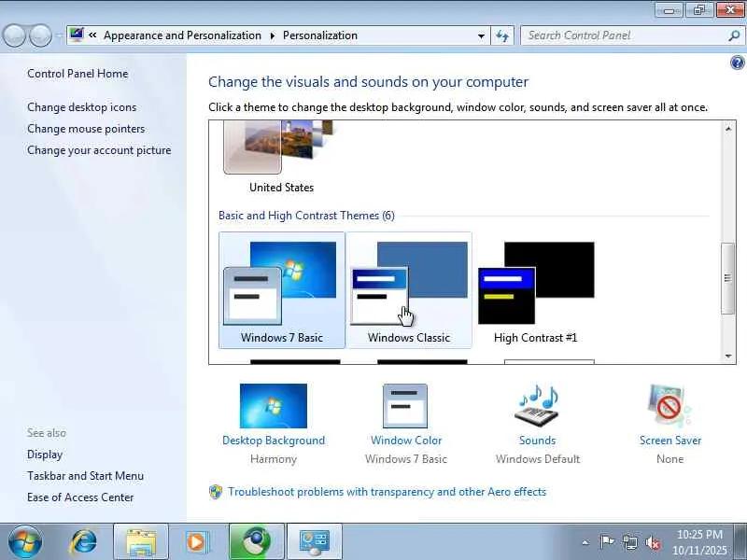Click the Show desktop button

(x=740, y=542)
